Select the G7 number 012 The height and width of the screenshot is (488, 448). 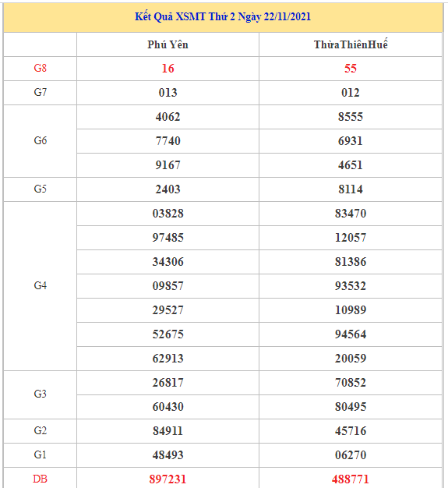click(x=351, y=93)
